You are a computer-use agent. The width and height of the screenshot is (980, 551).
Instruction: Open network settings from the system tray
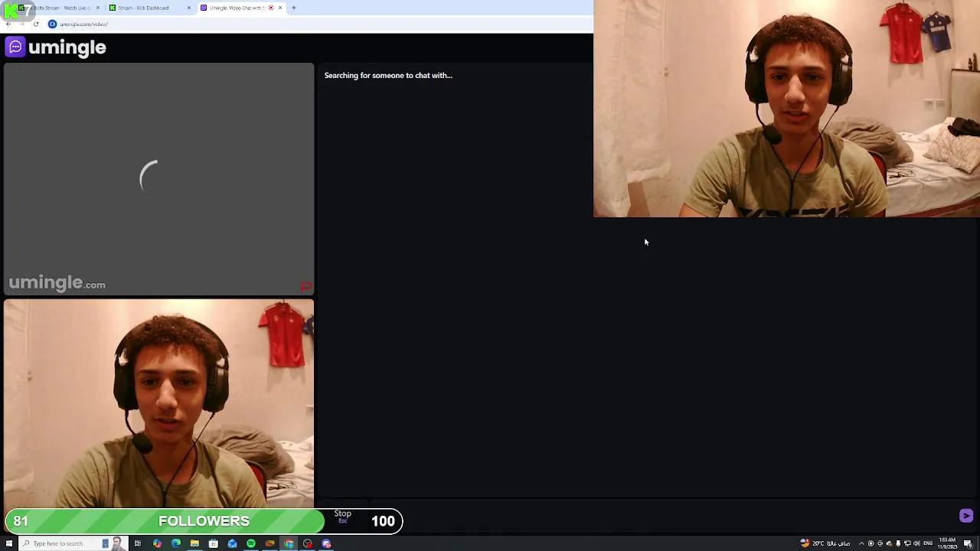907,543
